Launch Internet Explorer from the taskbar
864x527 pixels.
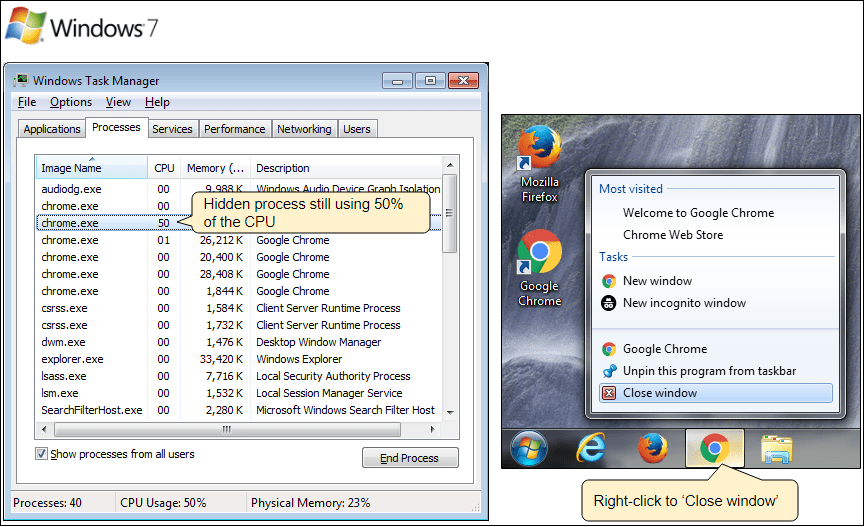(591, 448)
